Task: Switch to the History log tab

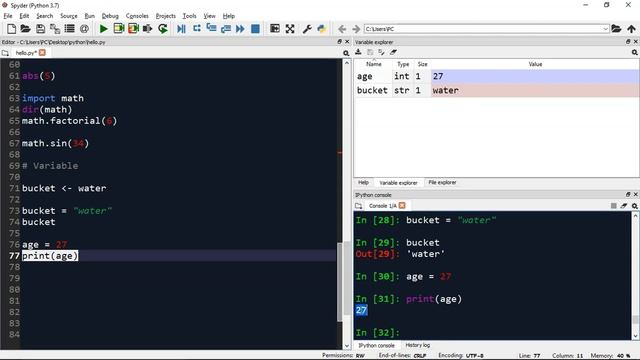Action: coord(418,345)
